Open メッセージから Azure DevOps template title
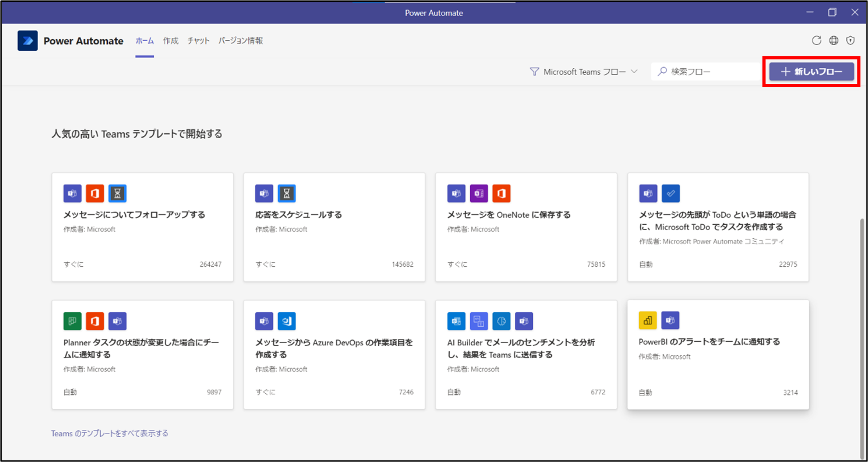 coord(334,348)
